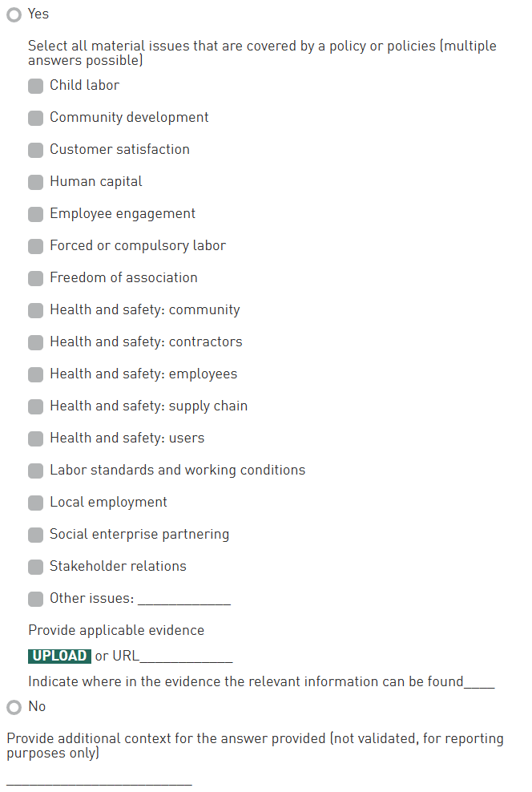
Task: Check the Human capital box
Action: tap(35, 182)
